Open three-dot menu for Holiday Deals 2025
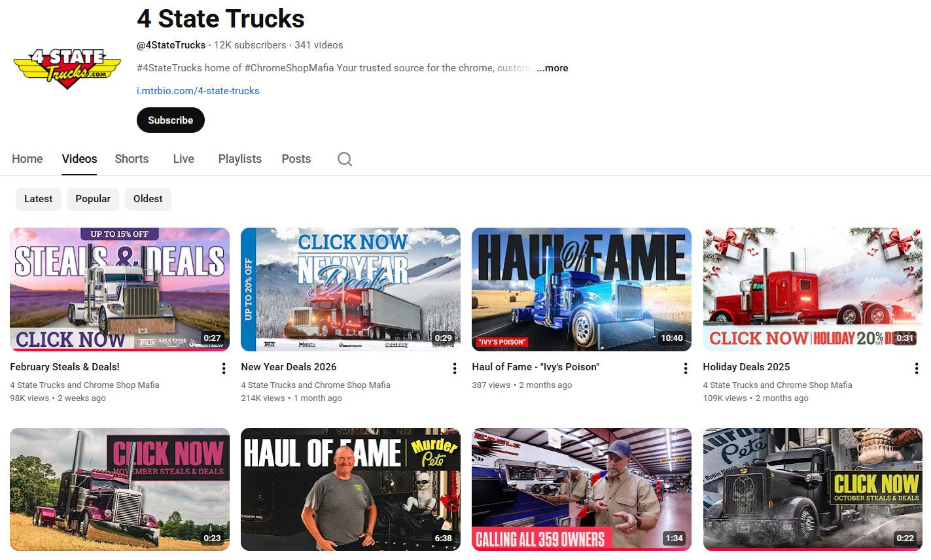This screenshot has width=931, height=560. [x=916, y=368]
